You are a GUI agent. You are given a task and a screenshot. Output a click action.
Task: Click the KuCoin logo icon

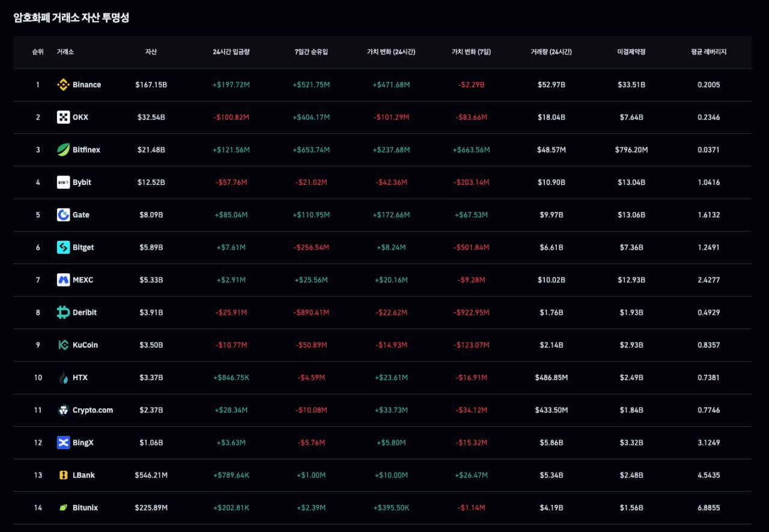tap(63, 345)
